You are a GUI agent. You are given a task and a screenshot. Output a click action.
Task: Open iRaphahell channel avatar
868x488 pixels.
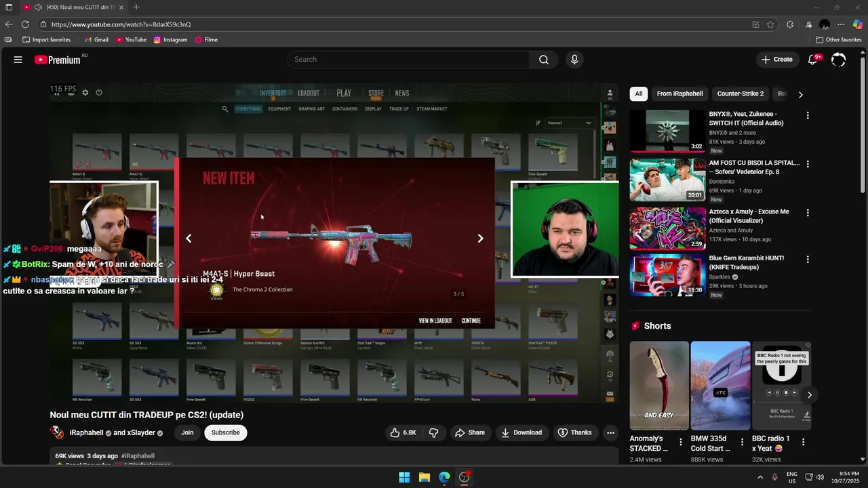pyautogui.click(x=57, y=432)
